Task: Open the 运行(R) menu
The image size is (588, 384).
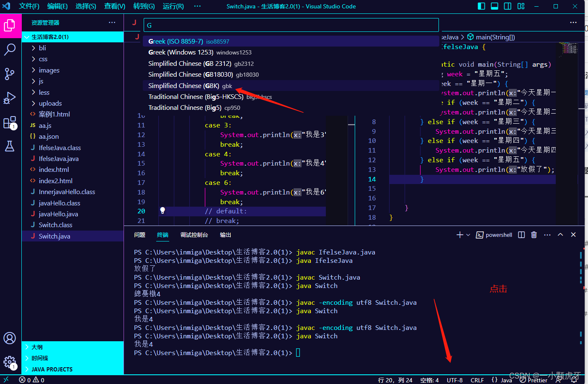Action: [173, 6]
